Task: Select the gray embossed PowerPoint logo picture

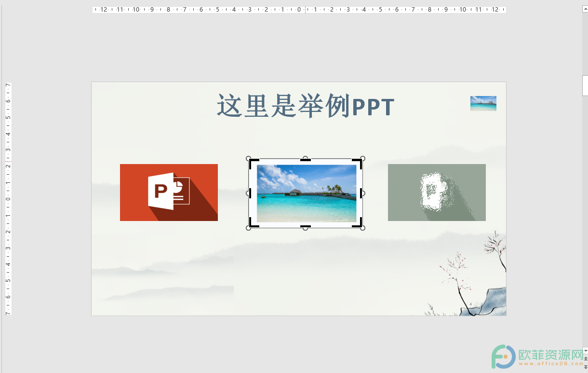Action: 437,193
